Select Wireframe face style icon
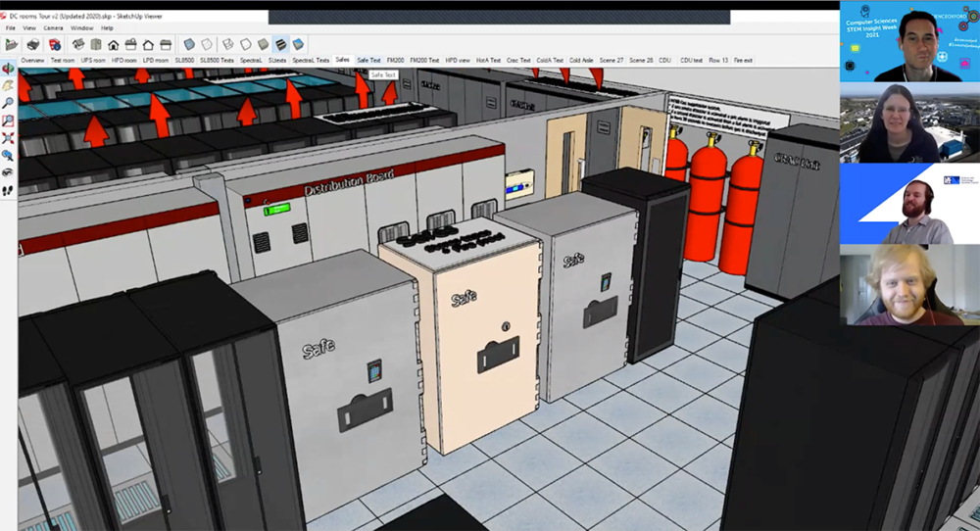Screen dimensions: 980x531 coord(228,44)
